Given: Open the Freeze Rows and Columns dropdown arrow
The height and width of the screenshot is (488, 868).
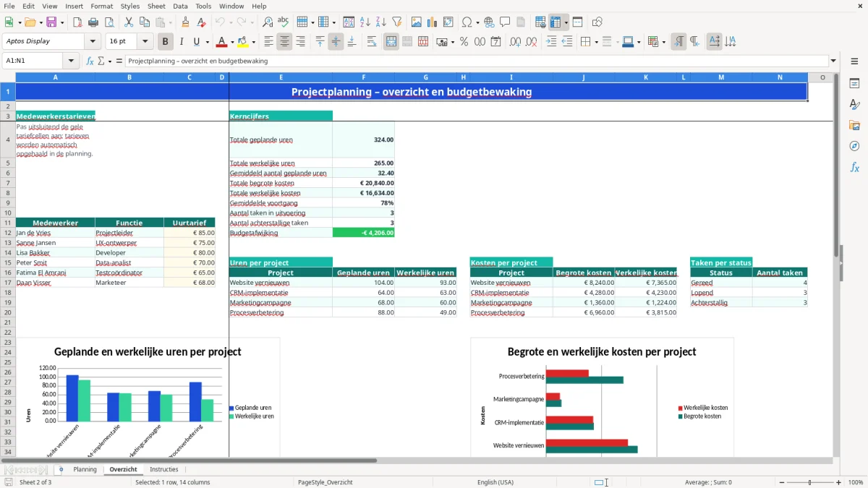Looking at the screenshot, I should pyautogui.click(x=566, y=22).
